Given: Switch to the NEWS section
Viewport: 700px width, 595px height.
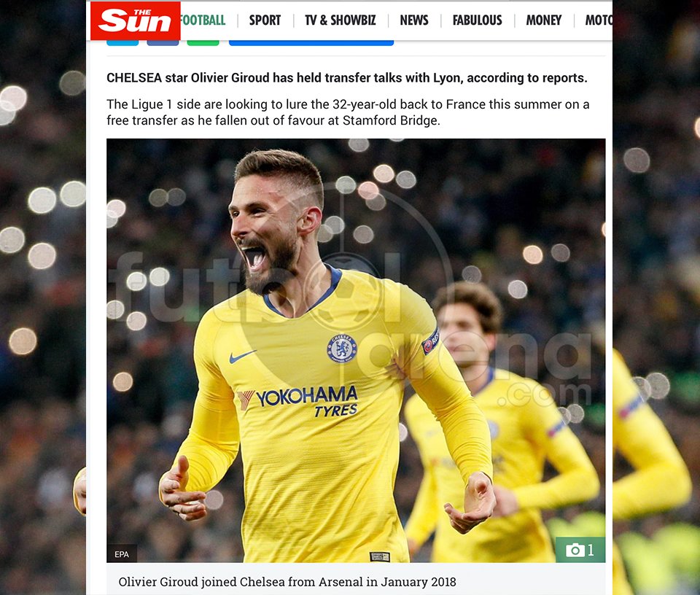Looking at the screenshot, I should coord(414,20).
